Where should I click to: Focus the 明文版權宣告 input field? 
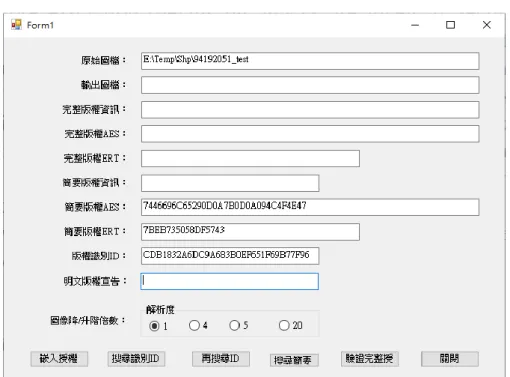230,281
